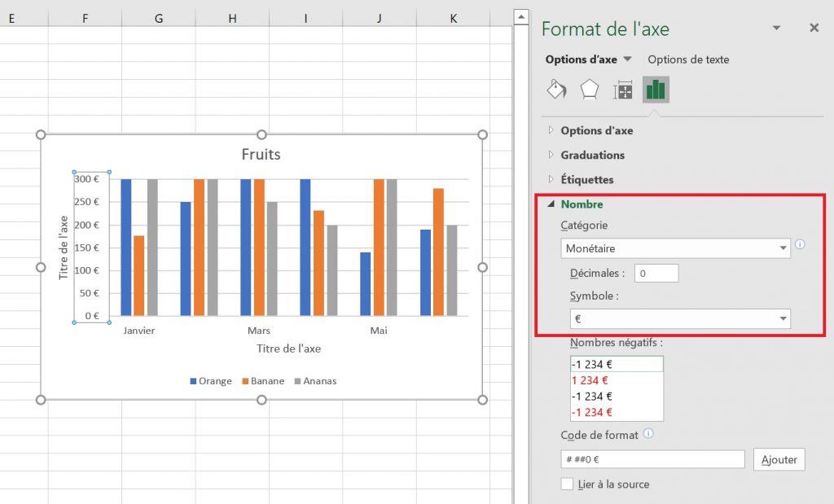Open the Effects pentagon icon
Image resolution: width=834 pixels, height=504 pixels.
pos(589,90)
